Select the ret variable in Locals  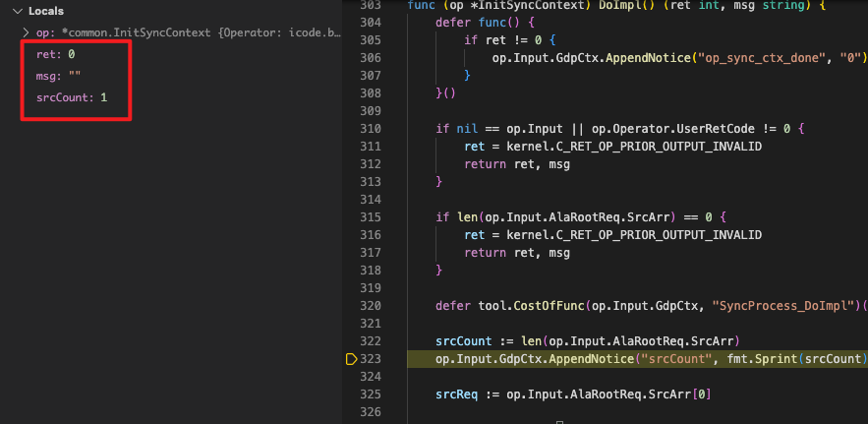[x=47, y=56]
